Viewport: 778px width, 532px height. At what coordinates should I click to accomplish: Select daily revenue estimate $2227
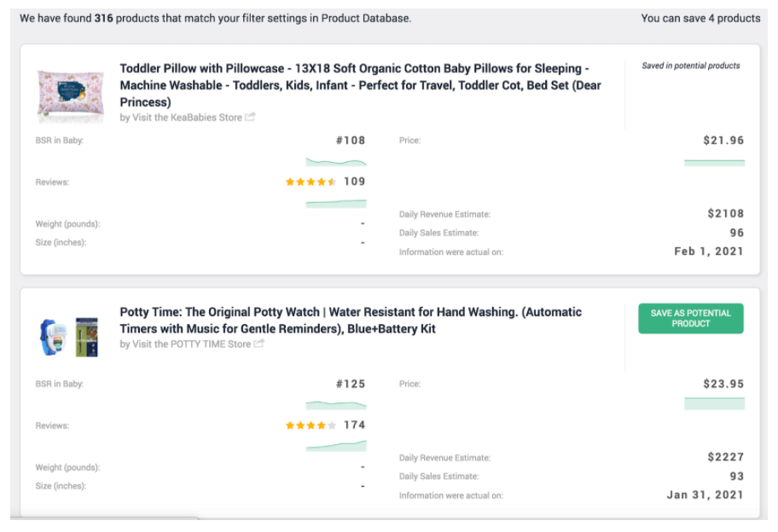726,457
